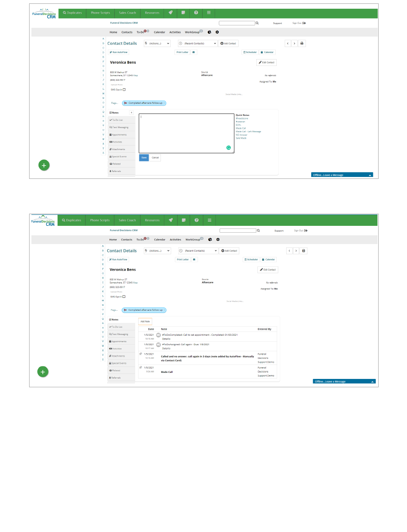Click the EOYL quick note link
This screenshot has width=407, height=532.
click(238, 125)
